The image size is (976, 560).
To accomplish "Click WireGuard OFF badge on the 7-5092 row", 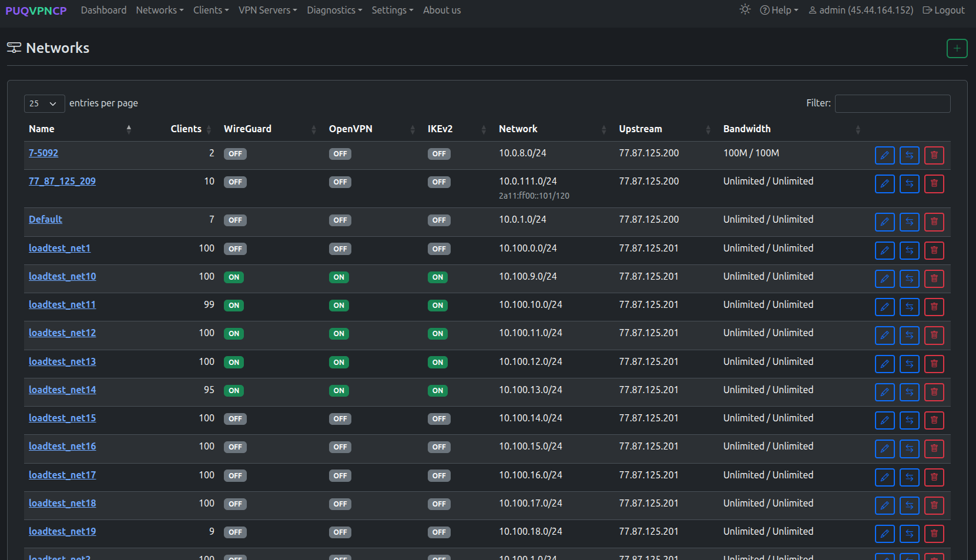I will pyautogui.click(x=235, y=154).
